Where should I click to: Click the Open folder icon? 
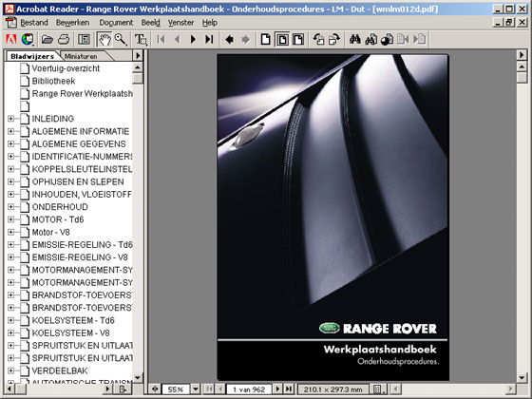47,39
